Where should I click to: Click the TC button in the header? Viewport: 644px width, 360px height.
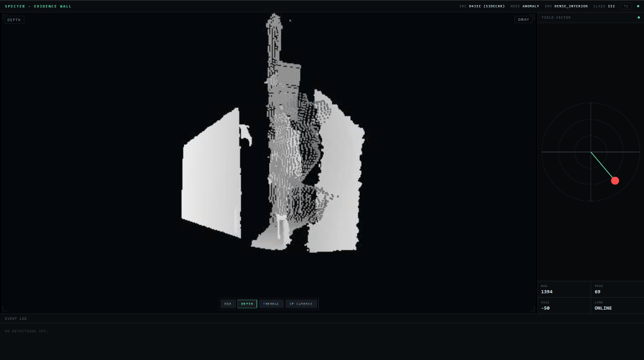coord(626,6)
